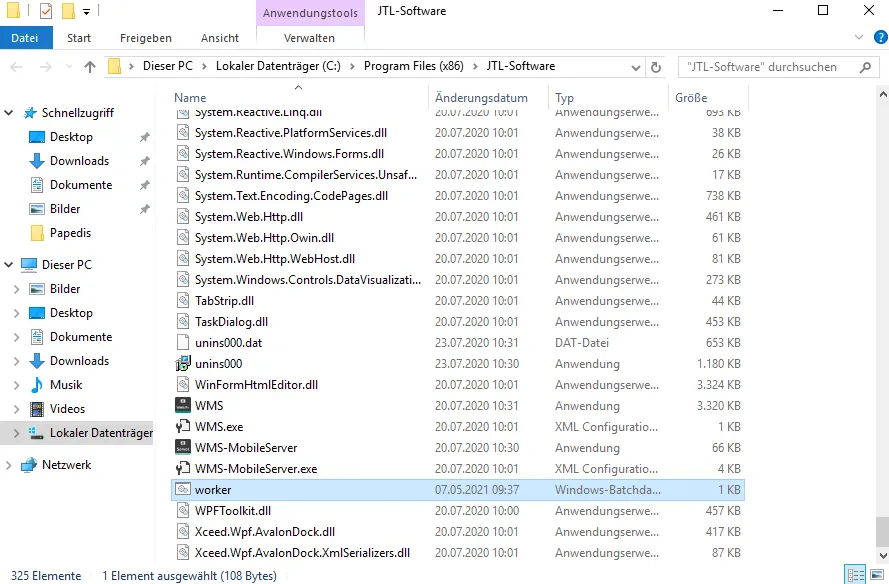Open the Ansicht ribbon tab
Viewport: 889px width, 584px height.
coord(220,38)
